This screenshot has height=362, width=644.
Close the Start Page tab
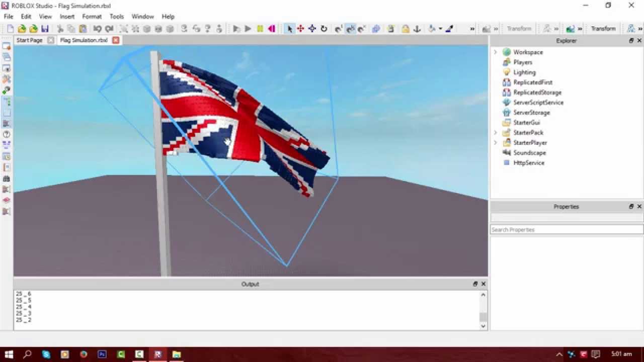point(51,40)
